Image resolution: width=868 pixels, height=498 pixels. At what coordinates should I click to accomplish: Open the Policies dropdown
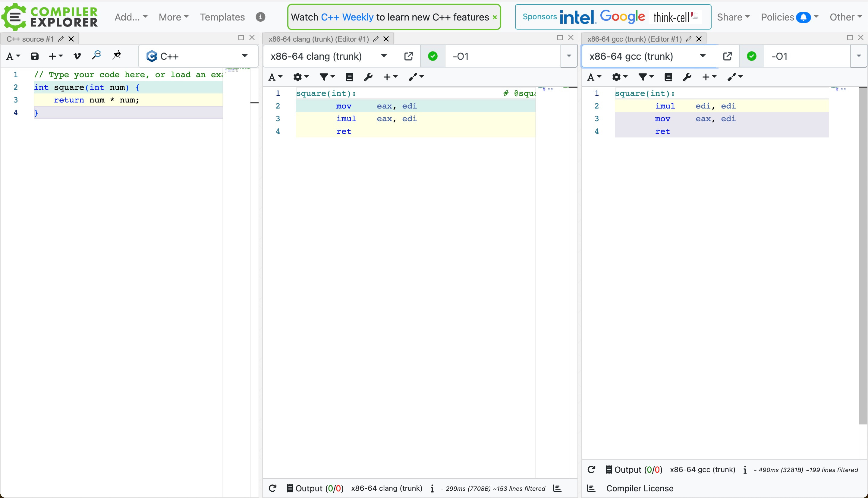(789, 17)
